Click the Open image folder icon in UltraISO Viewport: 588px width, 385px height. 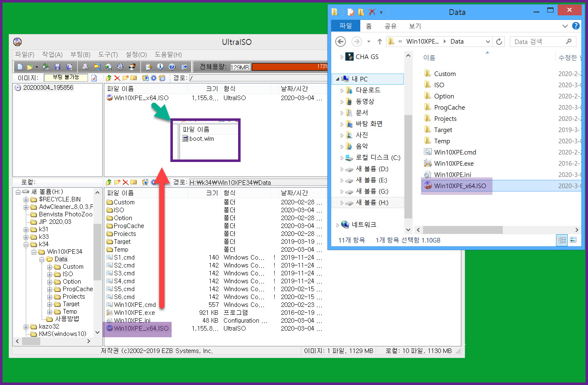click(30, 66)
